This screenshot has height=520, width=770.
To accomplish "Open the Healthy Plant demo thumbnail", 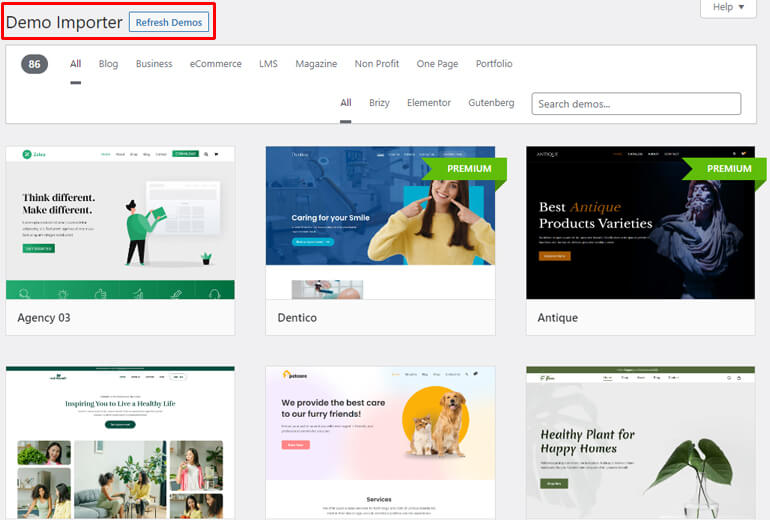I will point(640,442).
